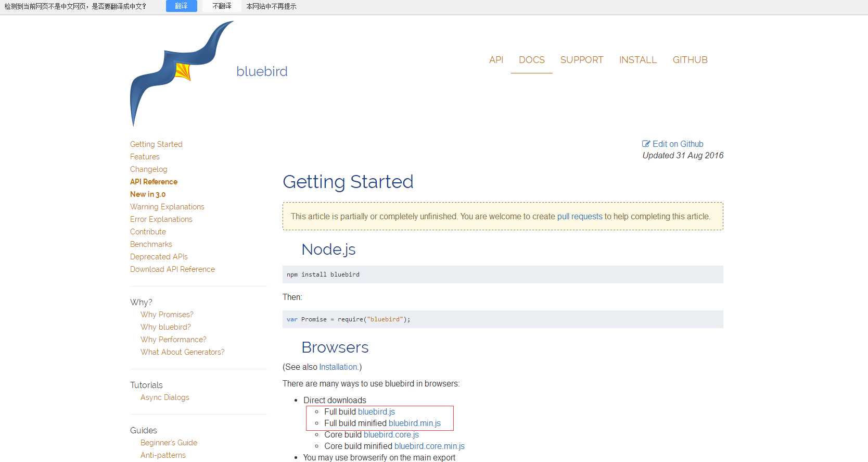
Task: Select 本网站中不再提示 option
Action: pyautogui.click(x=271, y=6)
